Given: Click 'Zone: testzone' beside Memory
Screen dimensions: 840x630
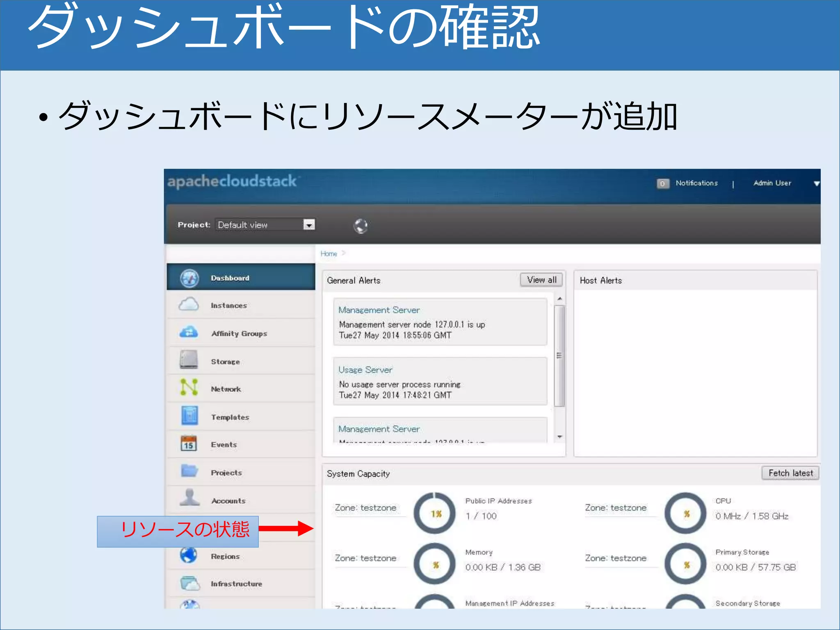Looking at the screenshot, I should 365,558.
